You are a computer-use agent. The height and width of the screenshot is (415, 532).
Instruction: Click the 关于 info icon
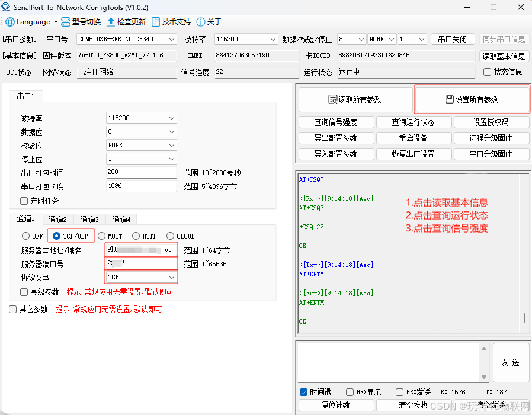coord(201,22)
